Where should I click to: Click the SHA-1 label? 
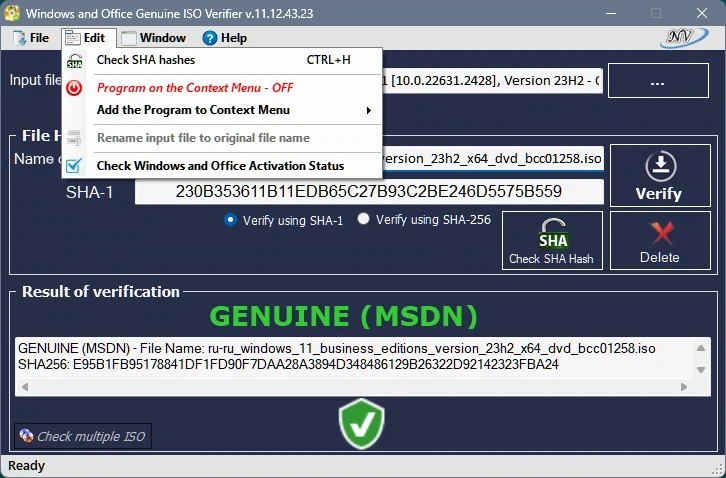coord(89,192)
